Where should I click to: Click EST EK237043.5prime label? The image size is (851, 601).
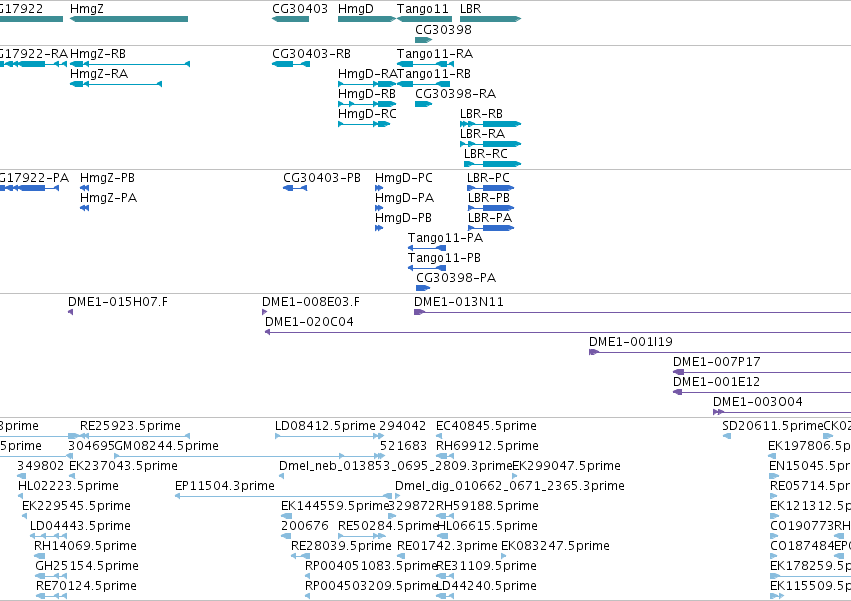click(x=123, y=466)
